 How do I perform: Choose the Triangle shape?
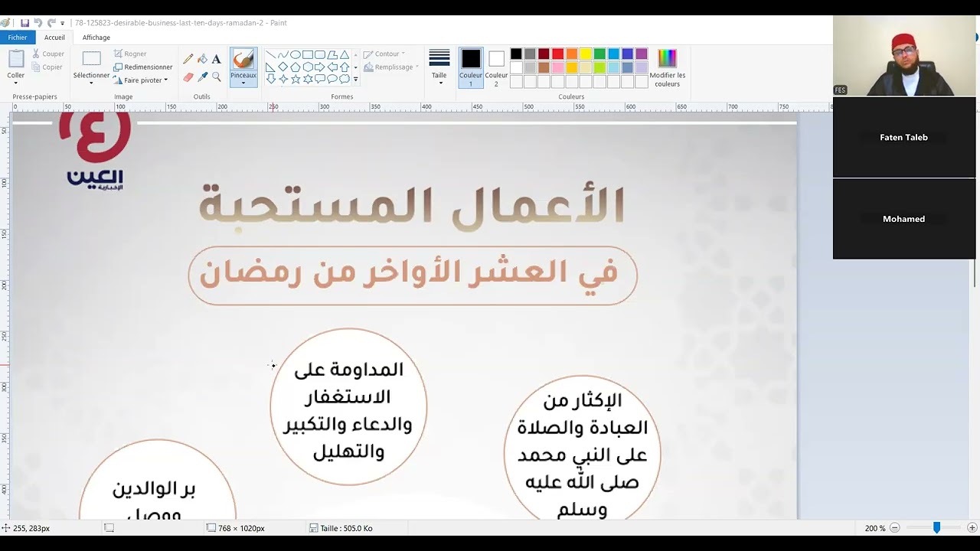tap(345, 55)
